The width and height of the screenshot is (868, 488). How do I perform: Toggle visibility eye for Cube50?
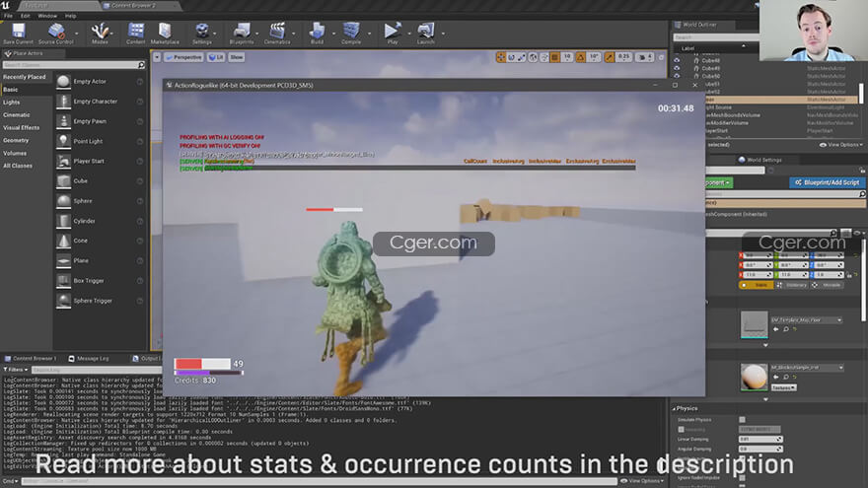[x=677, y=76]
